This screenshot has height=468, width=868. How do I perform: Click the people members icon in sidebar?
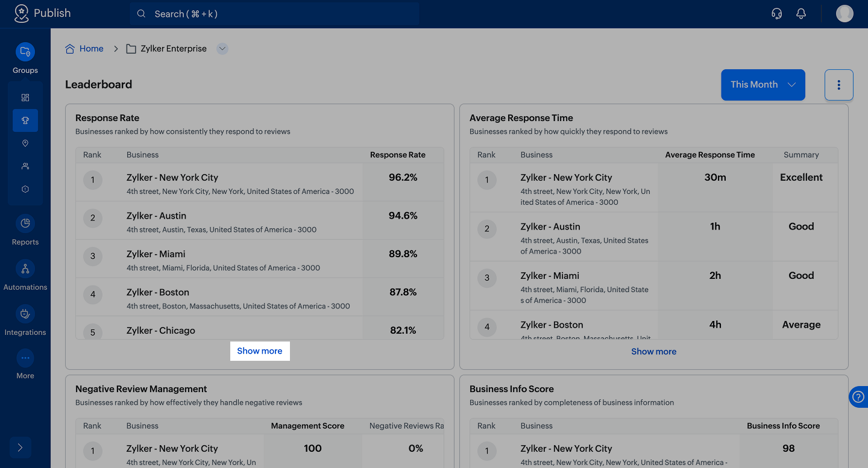pyautogui.click(x=25, y=166)
